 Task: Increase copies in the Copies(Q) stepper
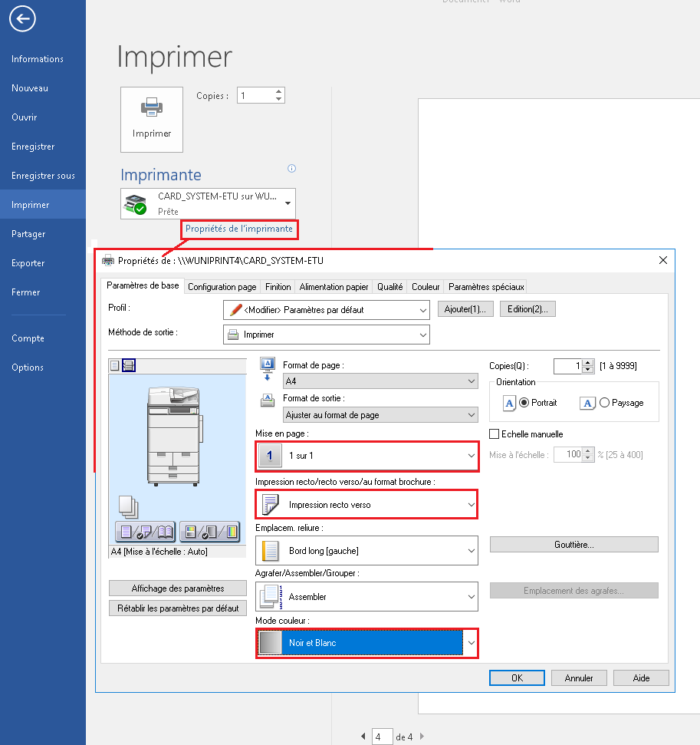(588, 363)
